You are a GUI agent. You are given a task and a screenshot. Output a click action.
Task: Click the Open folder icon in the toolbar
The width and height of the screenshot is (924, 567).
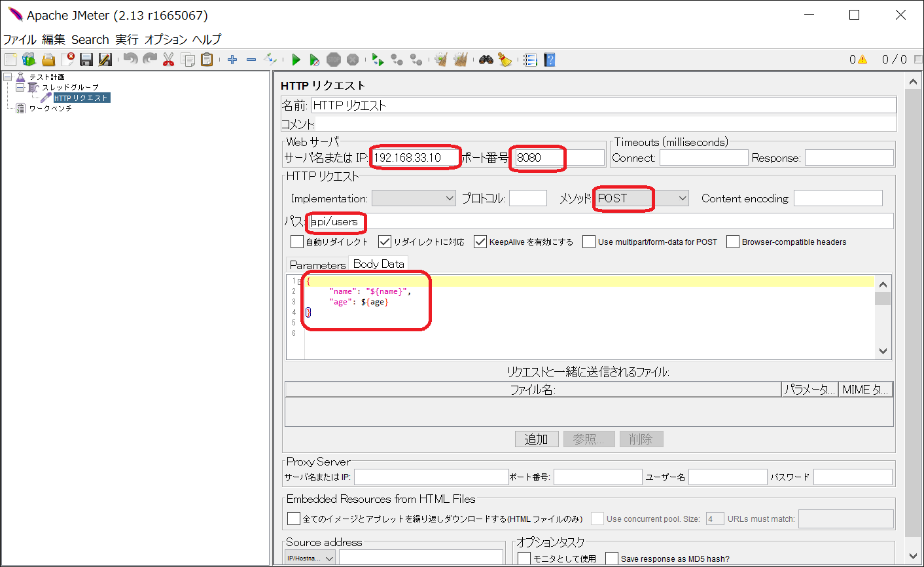48,60
